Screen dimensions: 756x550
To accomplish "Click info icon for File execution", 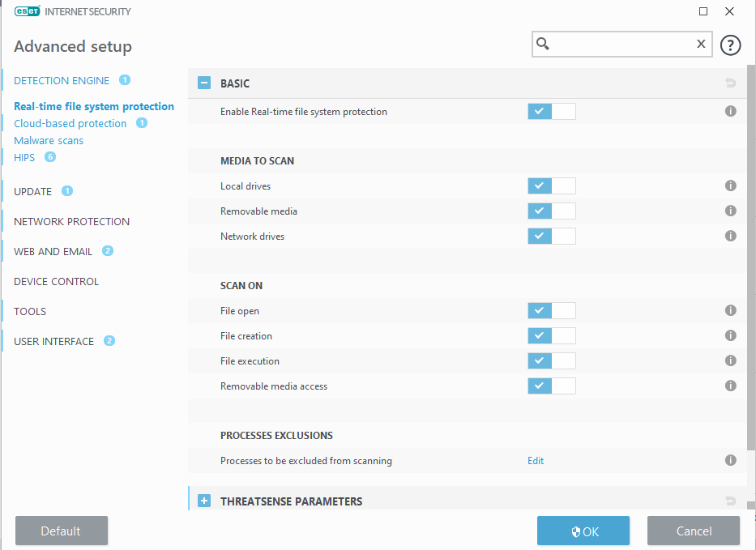I will [x=730, y=361].
